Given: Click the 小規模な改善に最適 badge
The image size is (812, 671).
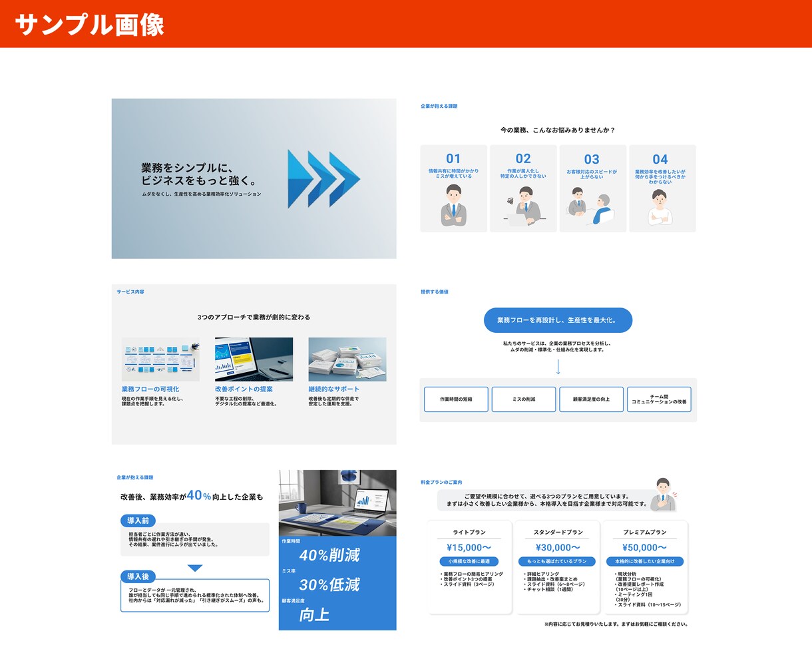Looking at the screenshot, I should coord(469,561).
